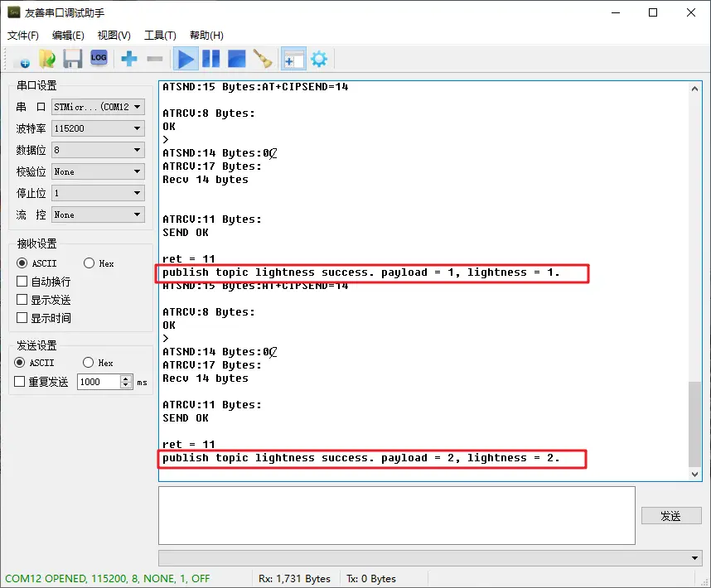Click the new session icon in toolbar
Screen dimensions: 711x588
[x=23, y=60]
